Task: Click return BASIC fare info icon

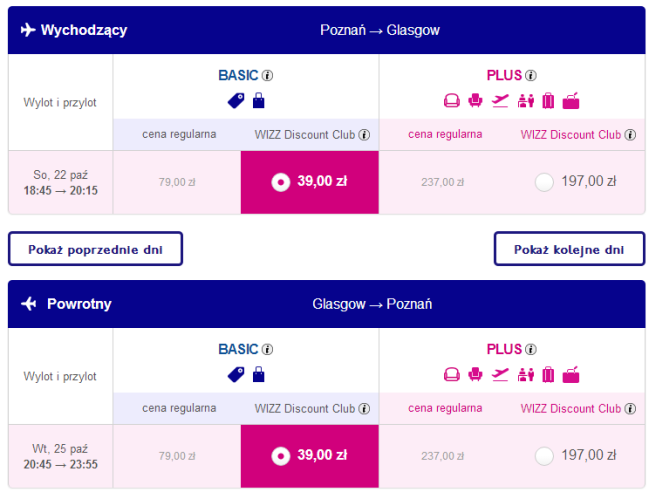Action: pyautogui.click(x=267, y=349)
